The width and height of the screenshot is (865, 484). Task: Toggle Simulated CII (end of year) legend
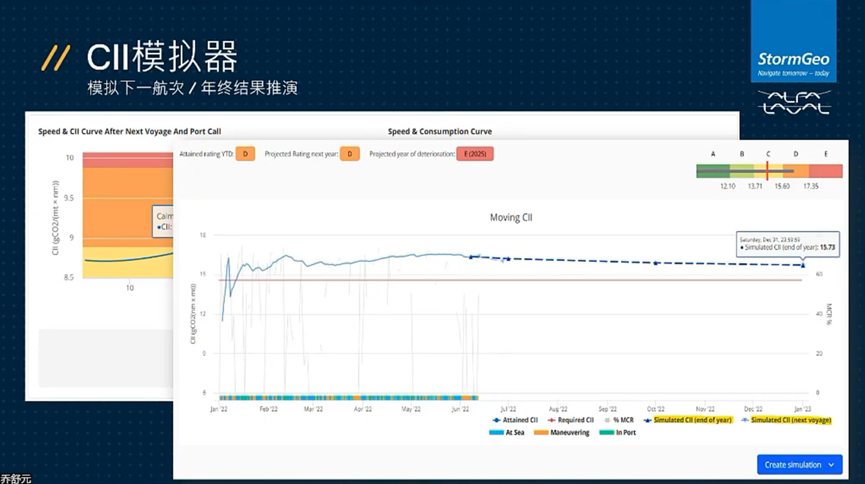pyautogui.click(x=688, y=420)
